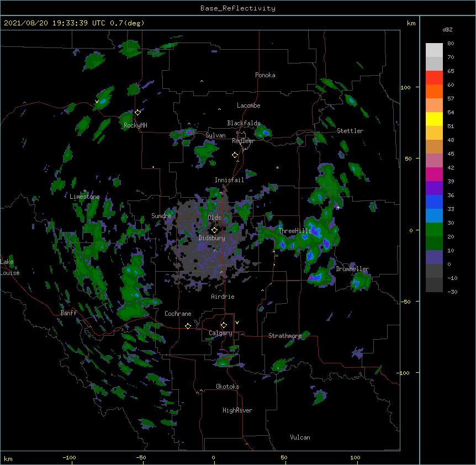Viewport: 476px width, 465px height.
Task: Click the Okotoks town label
Action: [x=228, y=387]
